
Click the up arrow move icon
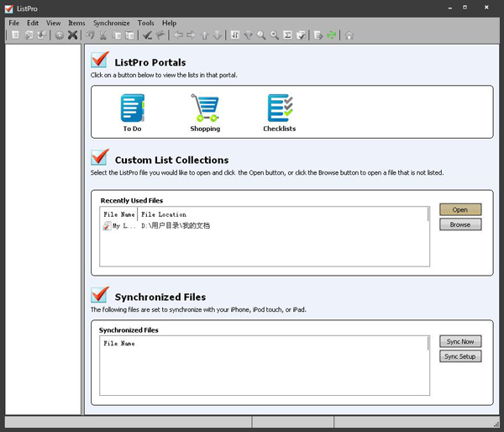click(204, 34)
